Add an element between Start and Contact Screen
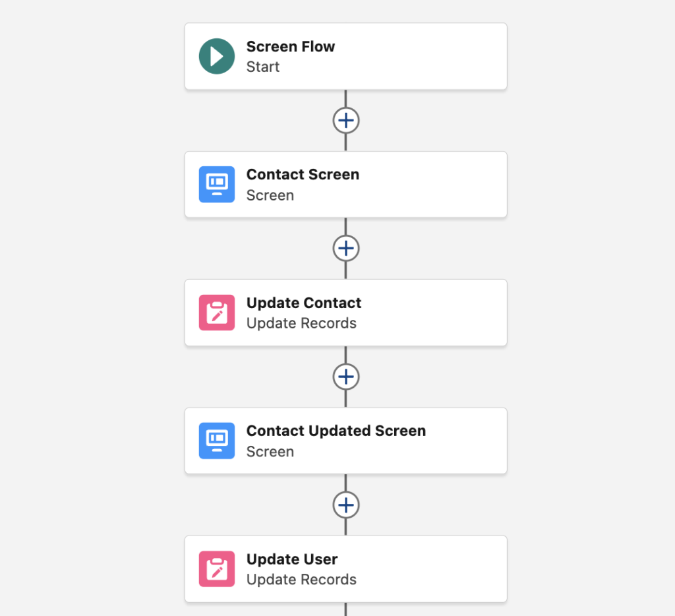This screenshot has width=675, height=616. (x=346, y=120)
